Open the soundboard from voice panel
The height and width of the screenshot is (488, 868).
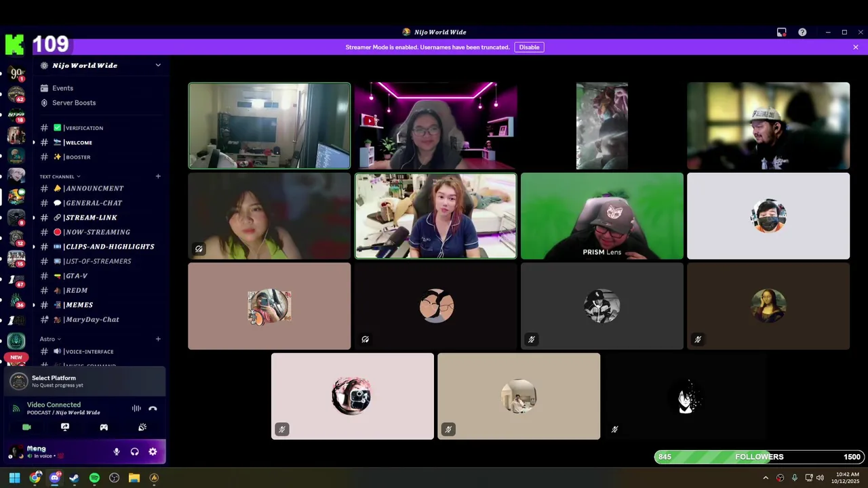(142, 427)
